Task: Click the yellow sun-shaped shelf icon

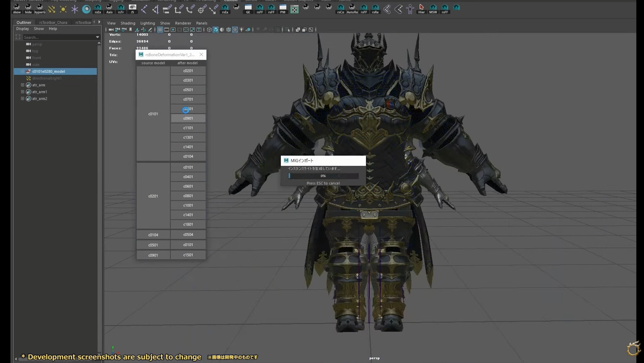Action: (63, 9)
